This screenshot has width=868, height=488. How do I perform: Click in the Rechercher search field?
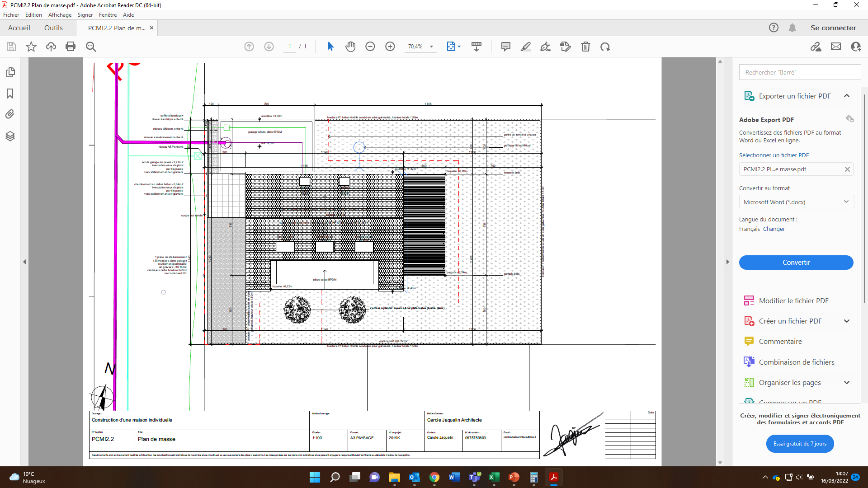pyautogui.click(x=800, y=72)
